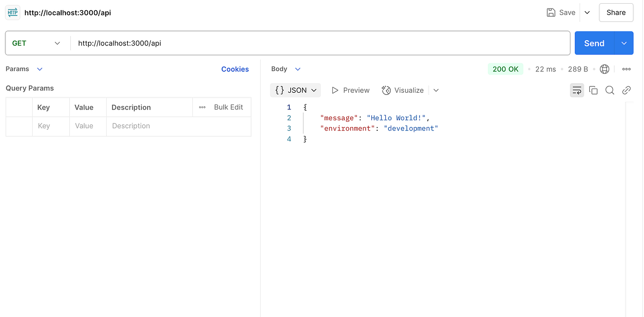Open more response options menu

(626, 69)
